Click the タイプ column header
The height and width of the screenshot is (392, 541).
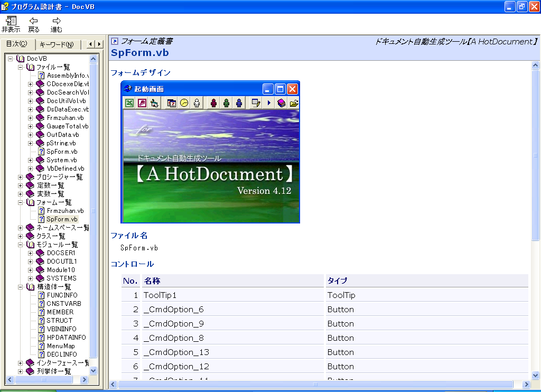[427, 281]
